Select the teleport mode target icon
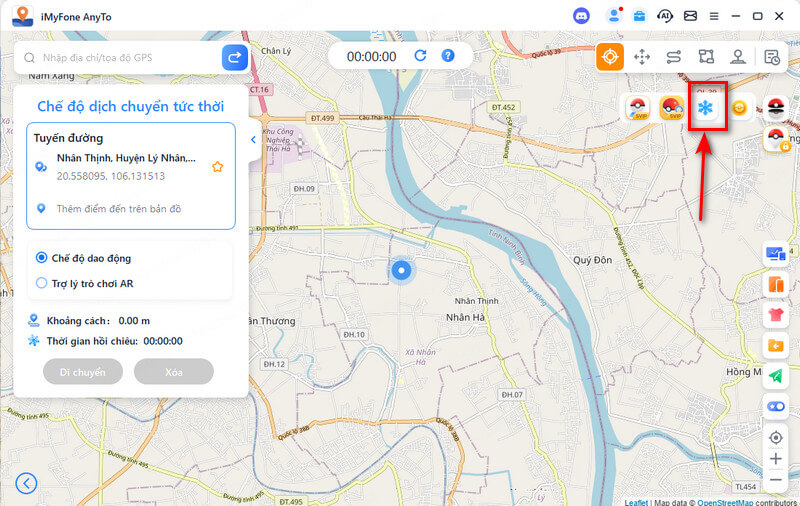This screenshot has width=800, height=506. (610, 57)
